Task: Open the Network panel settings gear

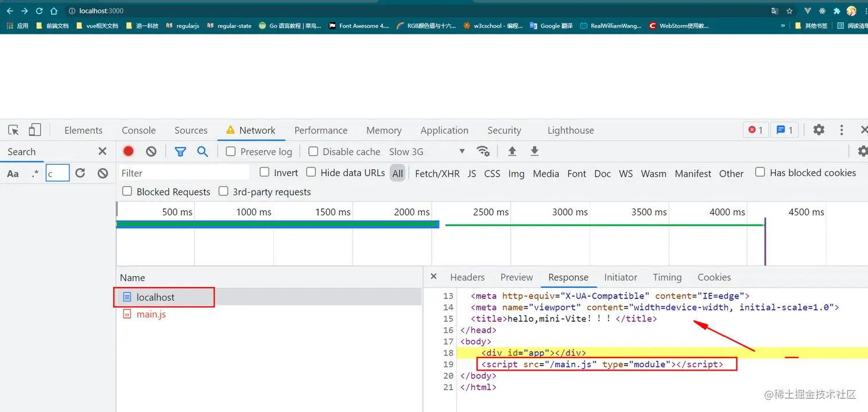Action: pos(862,151)
